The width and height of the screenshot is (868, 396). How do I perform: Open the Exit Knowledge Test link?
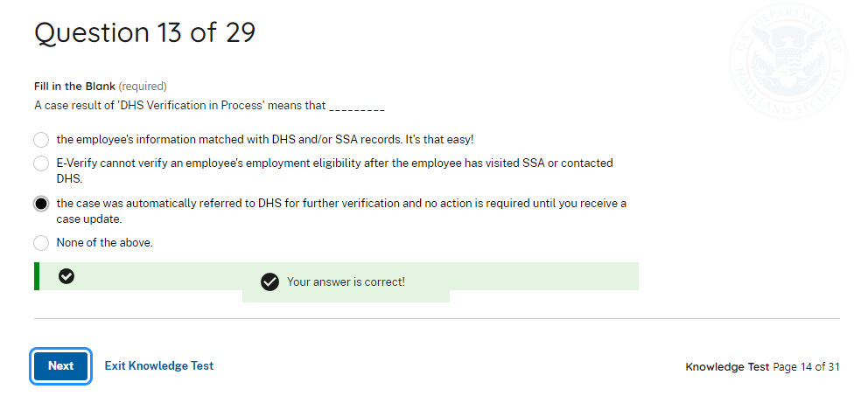click(x=158, y=366)
